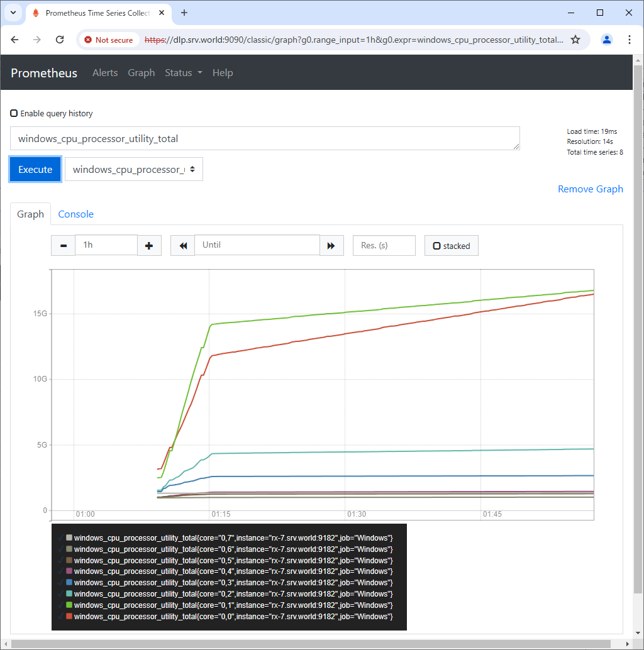Click the minus button to decrease time range

(64, 245)
